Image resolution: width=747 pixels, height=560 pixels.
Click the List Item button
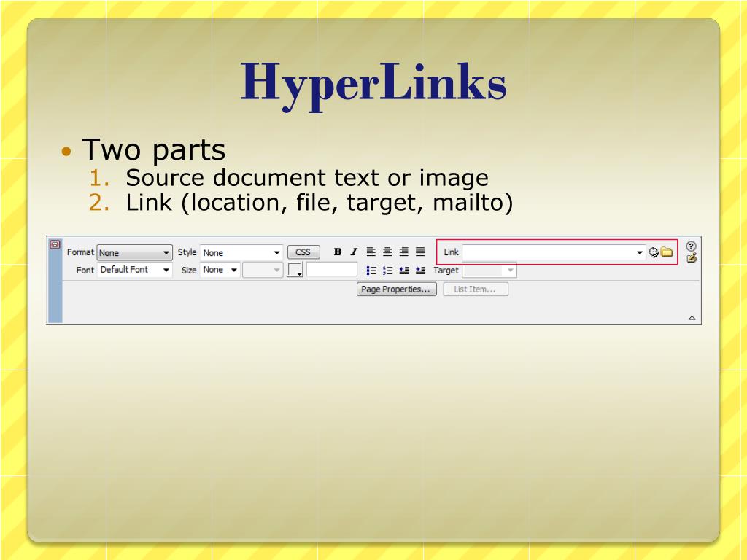(x=476, y=289)
